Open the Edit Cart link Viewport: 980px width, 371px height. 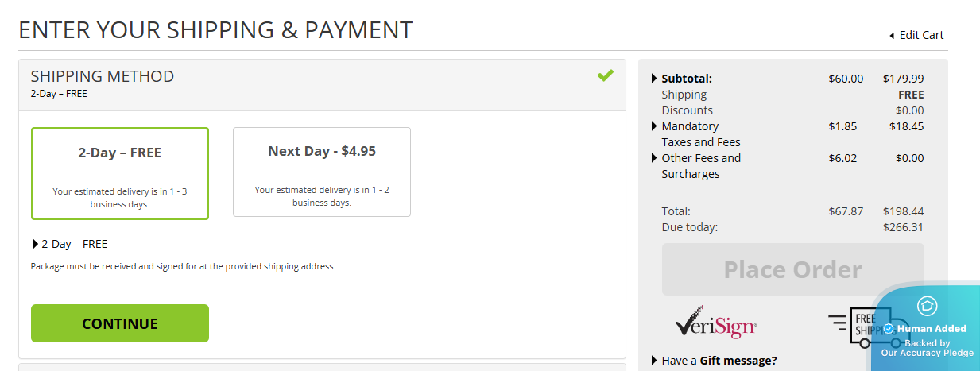921,35
